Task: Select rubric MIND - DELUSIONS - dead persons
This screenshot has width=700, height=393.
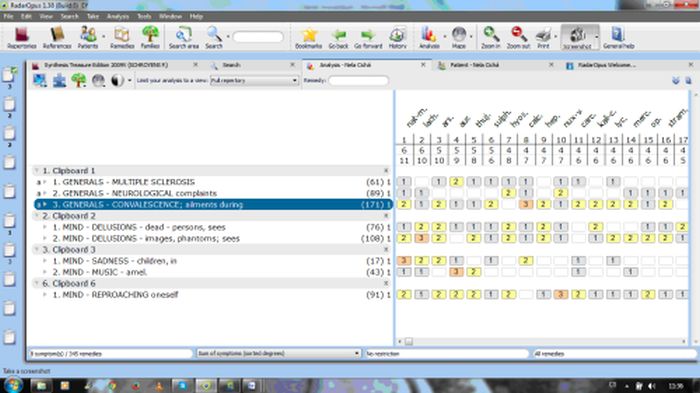Action: click(213, 227)
